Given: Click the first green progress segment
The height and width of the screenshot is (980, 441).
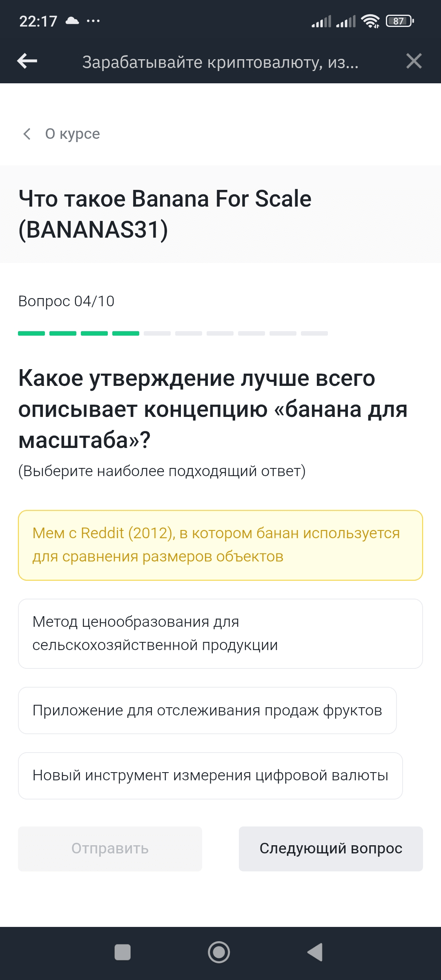Looking at the screenshot, I should tap(31, 334).
